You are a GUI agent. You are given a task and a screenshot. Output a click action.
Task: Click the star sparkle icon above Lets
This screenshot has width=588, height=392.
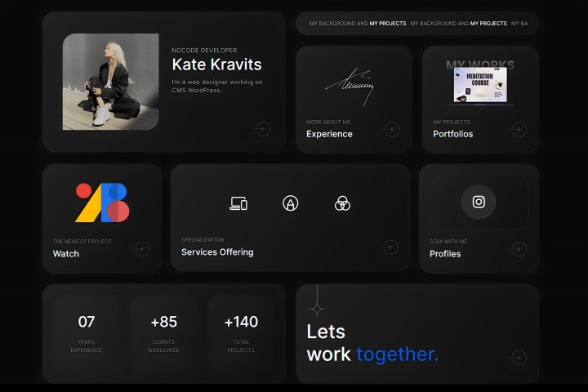[x=317, y=309]
